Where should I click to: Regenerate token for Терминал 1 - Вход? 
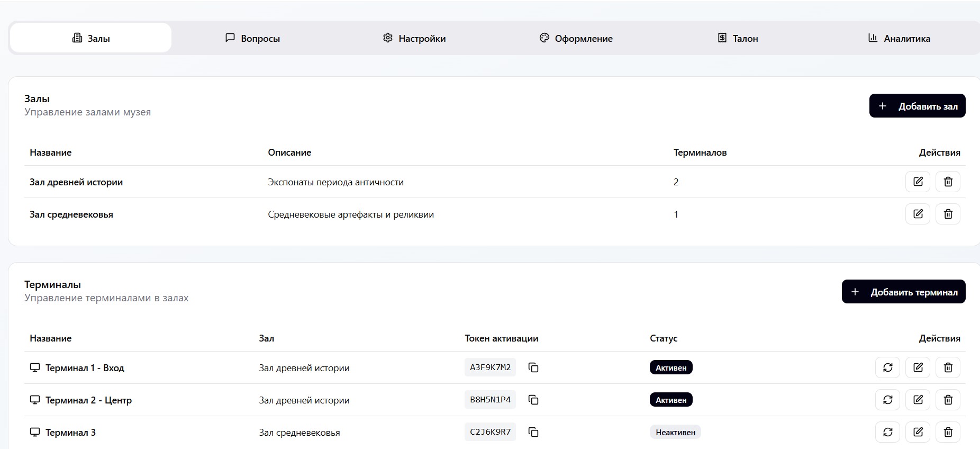click(887, 367)
